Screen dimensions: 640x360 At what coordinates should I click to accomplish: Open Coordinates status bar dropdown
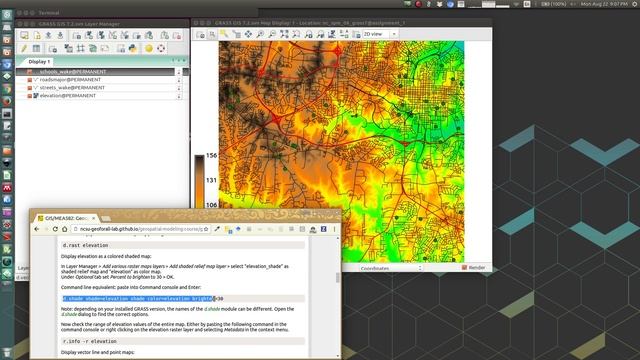[391, 268]
